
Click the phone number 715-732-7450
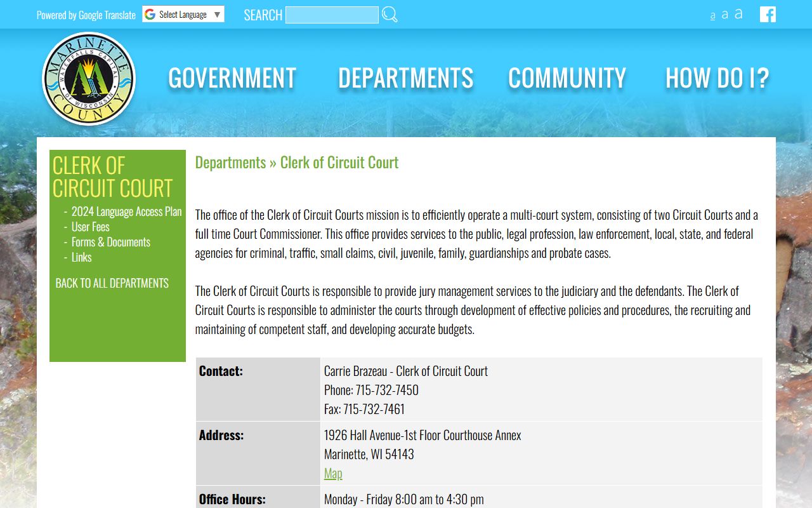tap(387, 390)
